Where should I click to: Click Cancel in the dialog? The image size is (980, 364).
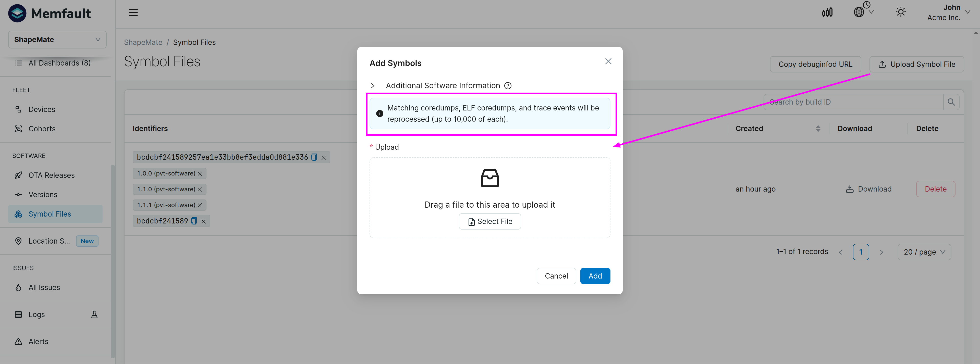[556, 276]
